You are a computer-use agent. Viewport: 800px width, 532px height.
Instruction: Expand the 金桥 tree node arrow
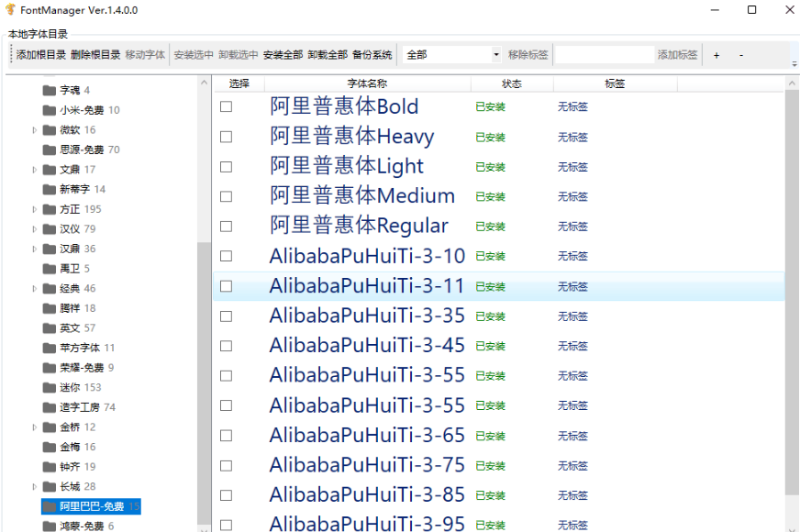[x=34, y=427]
